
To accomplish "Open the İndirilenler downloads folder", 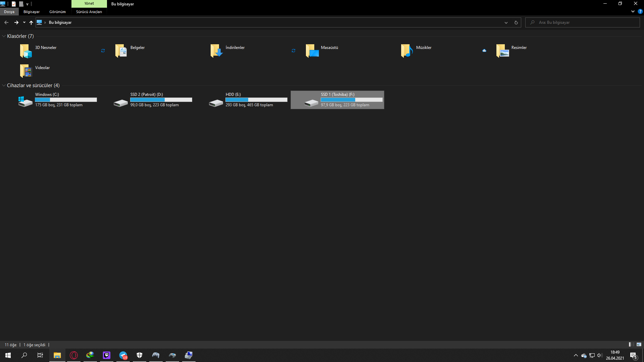I will click(x=216, y=51).
